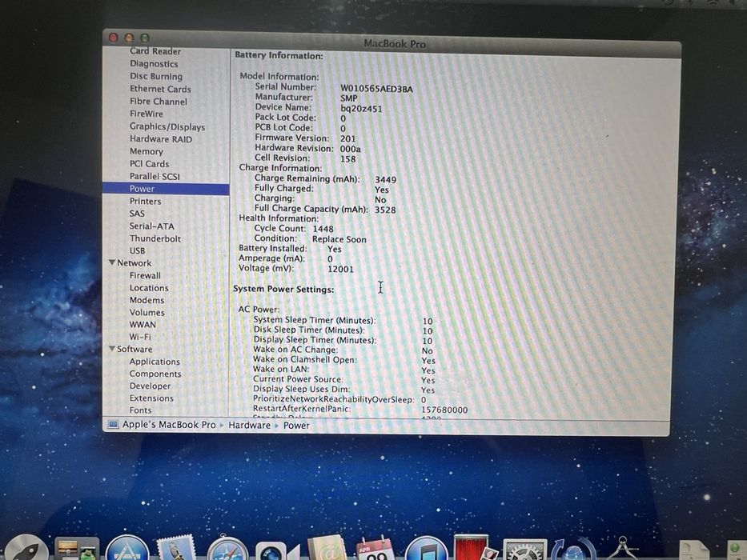Select Fonts under Software

(x=141, y=410)
